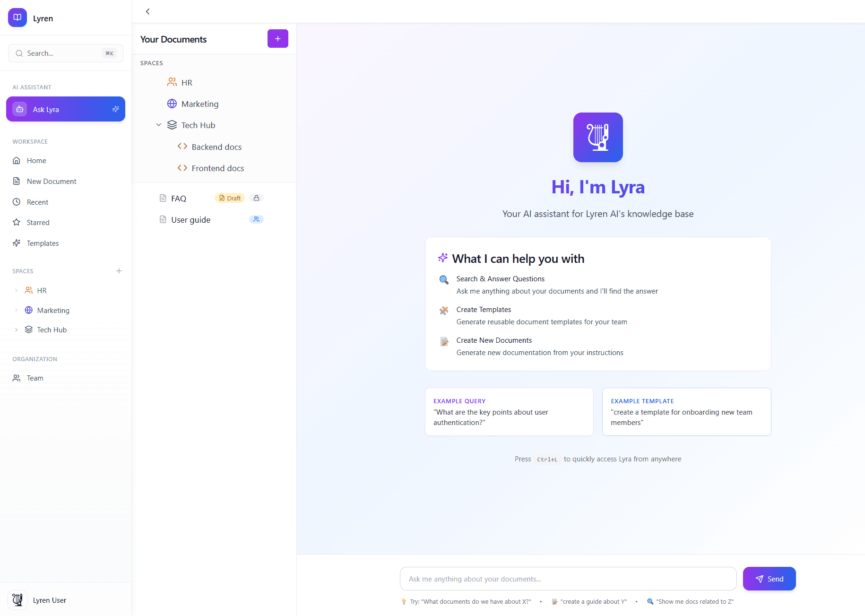Click the lock icon on the FAQ document
This screenshot has height=616, width=865.
click(x=257, y=198)
